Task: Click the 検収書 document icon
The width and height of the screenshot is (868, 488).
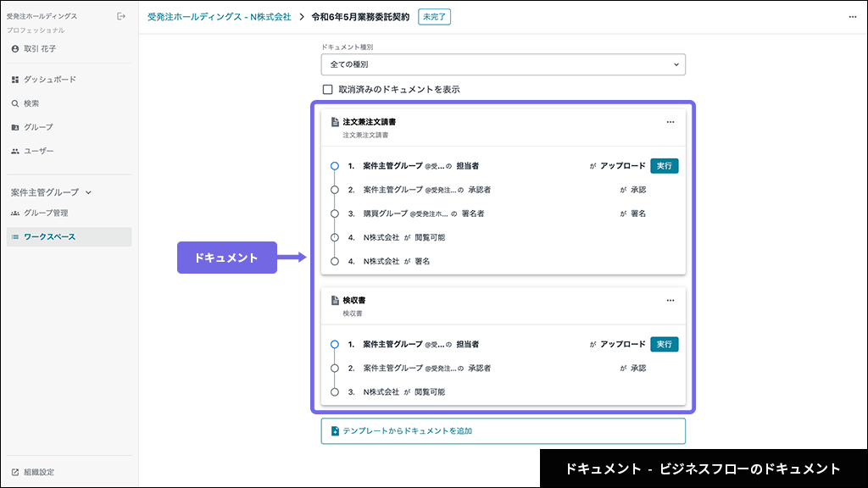Action: [x=335, y=301]
